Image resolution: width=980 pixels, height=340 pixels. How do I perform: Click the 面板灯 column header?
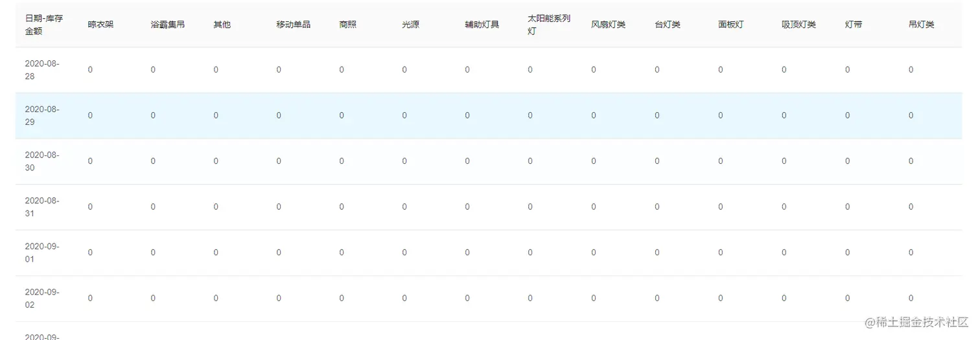(x=731, y=25)
